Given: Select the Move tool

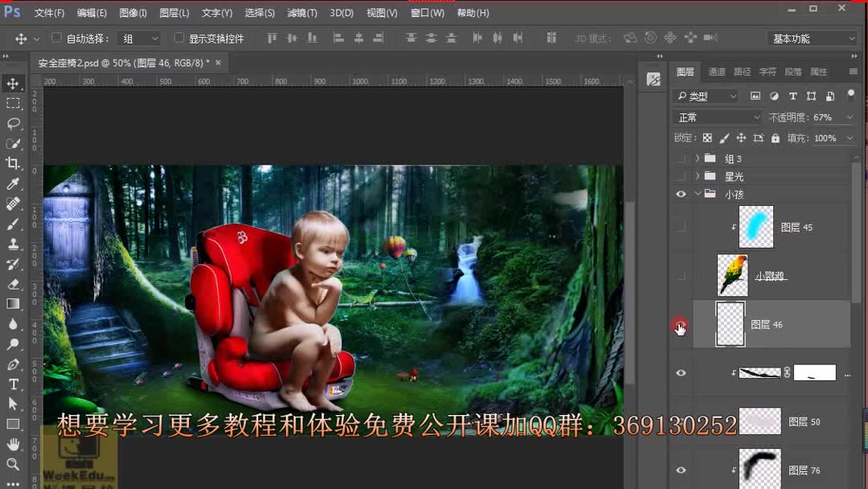Looking at the screenshot, I should (x=11, y=83).
